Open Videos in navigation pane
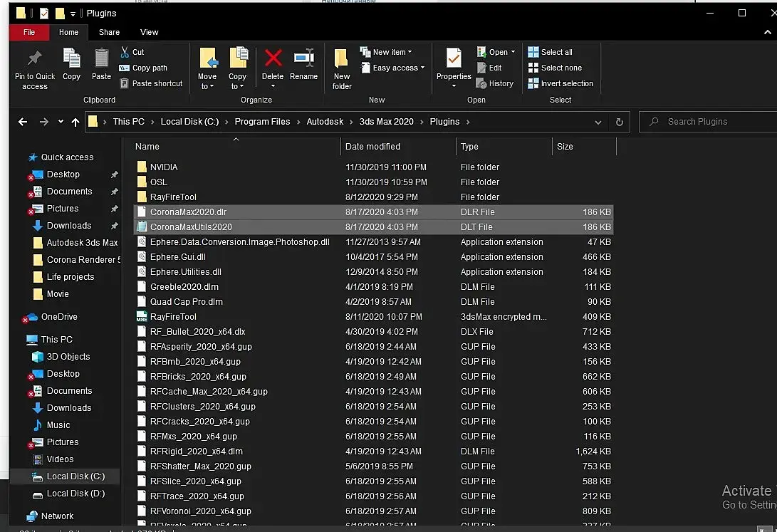777x532 pixels. tap(53, 459)
